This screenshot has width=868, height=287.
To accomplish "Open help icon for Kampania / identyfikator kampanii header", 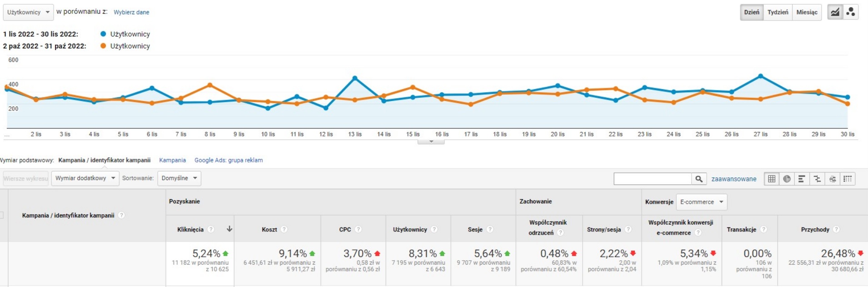I will [121, 215].
